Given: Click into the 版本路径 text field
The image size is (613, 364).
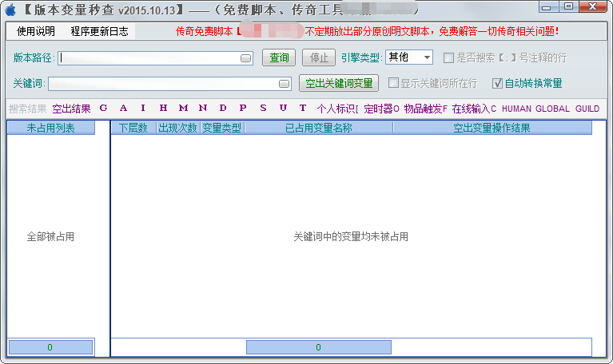Looking at the screenshot, I should (x=149, y=58).
